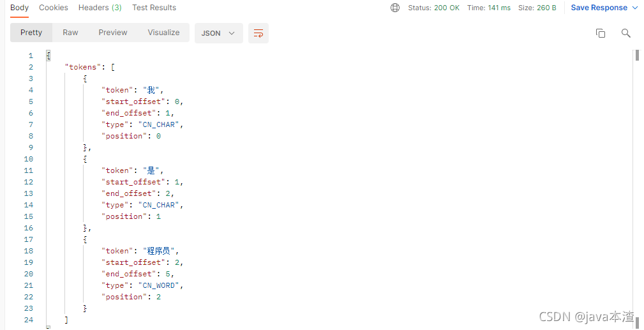Click the globe network information icon
Screen dimensions: 644x330
[395, 8]
